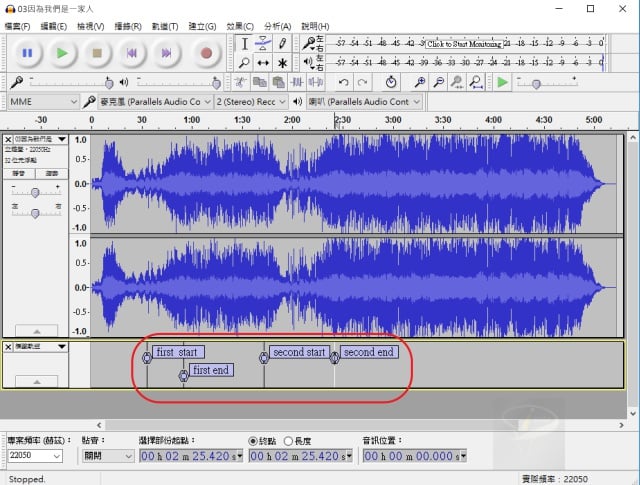Click the Undo arrow icon
Viewport: 640px width, 485px height.
click(344, 82)
